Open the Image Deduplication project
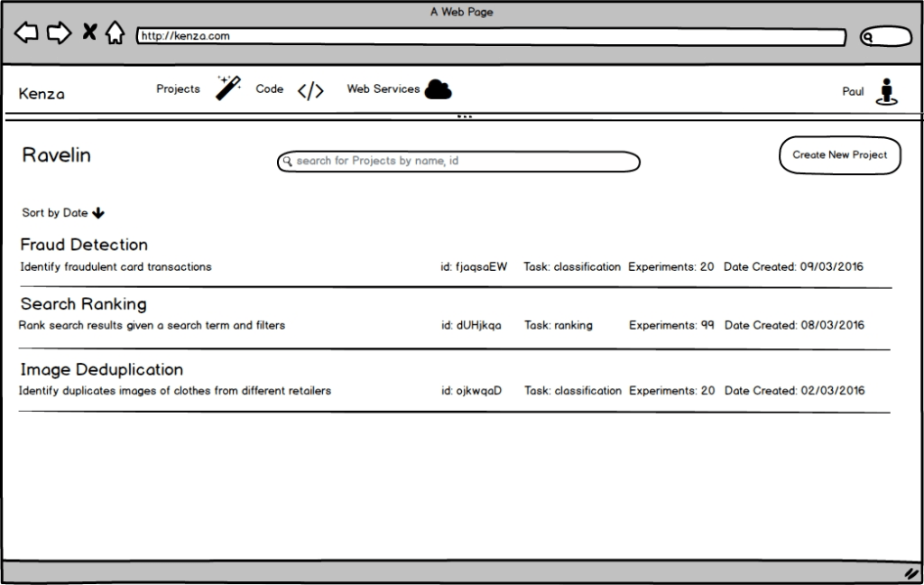This screenshot has height=585, width=924. pos(101,370)
